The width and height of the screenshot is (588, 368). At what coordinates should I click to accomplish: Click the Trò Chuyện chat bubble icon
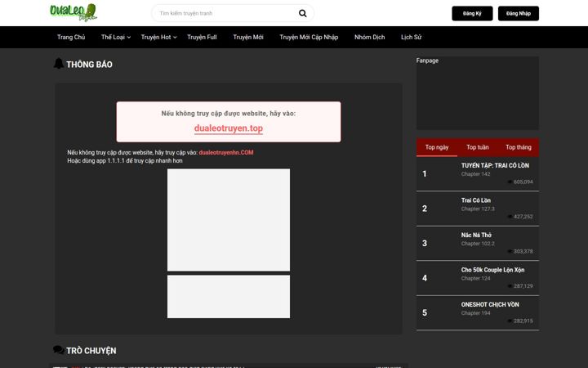59,350
